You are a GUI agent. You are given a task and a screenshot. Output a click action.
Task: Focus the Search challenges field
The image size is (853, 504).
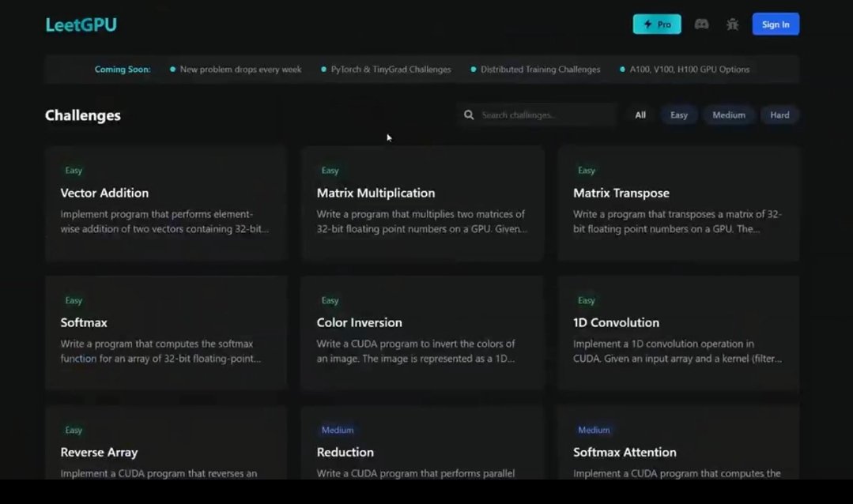tap(537, 115)
